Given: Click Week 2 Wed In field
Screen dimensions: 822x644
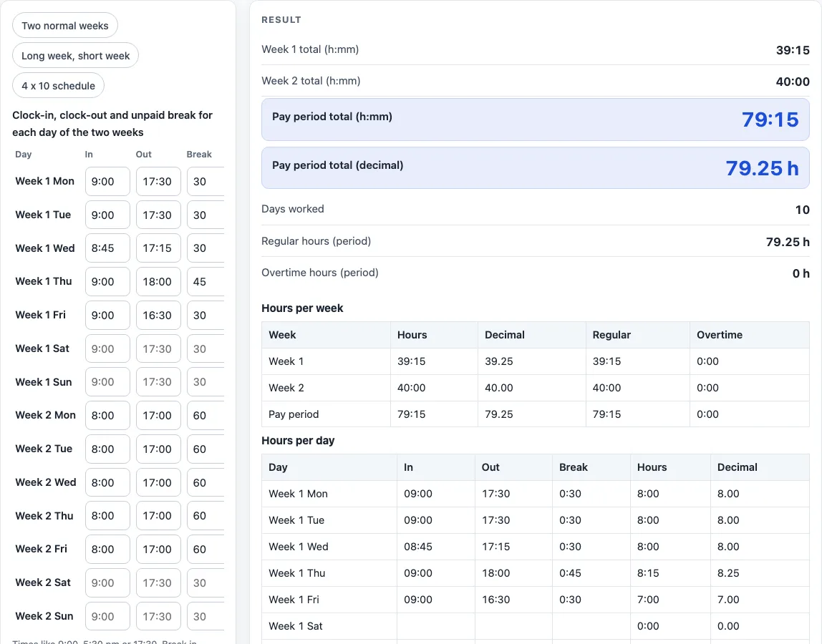Looking at the screenshot, I should pos(107,482).
